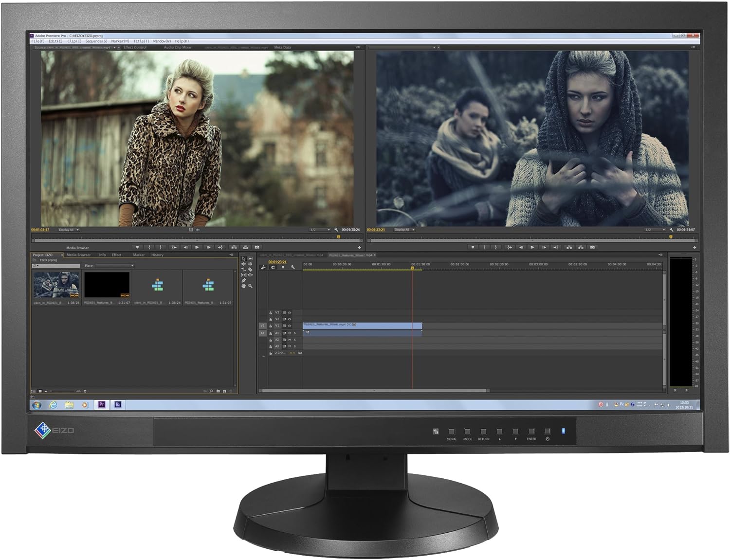
Task: Switch to the History tab
Action: pos(157,255)
